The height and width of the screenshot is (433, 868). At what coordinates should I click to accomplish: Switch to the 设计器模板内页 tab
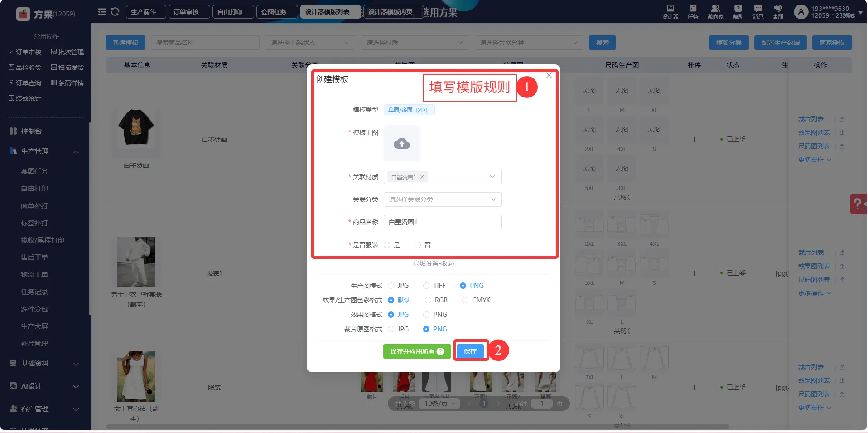pos(392,12)
